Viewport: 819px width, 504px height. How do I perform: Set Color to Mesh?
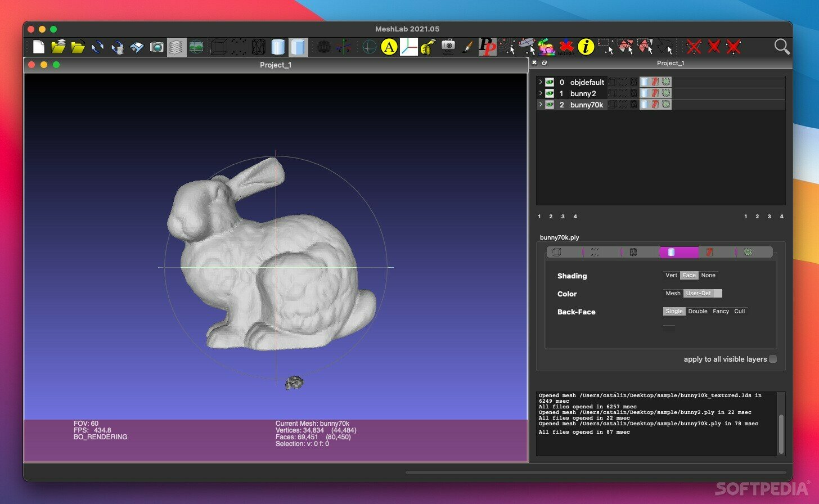673,293
